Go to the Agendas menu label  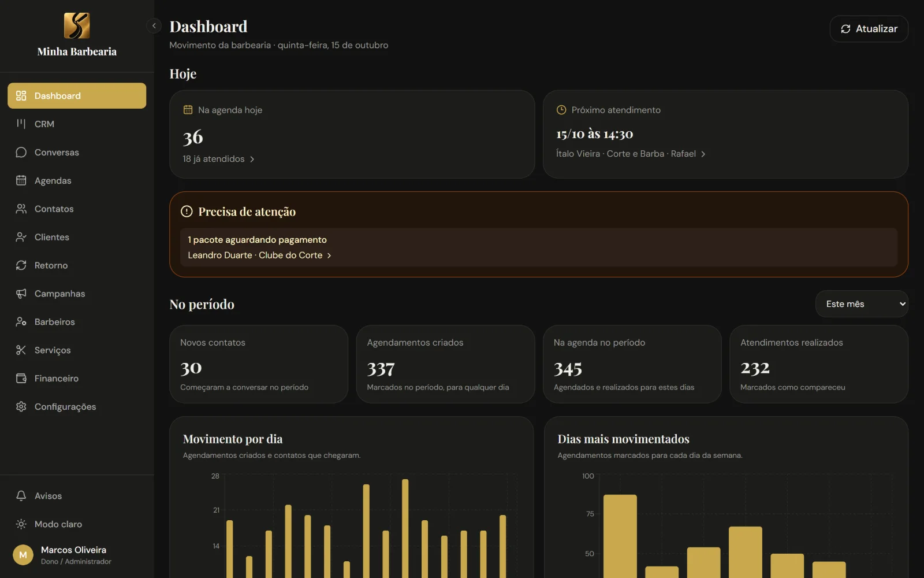pyautogui.click(x=53, y=180)
